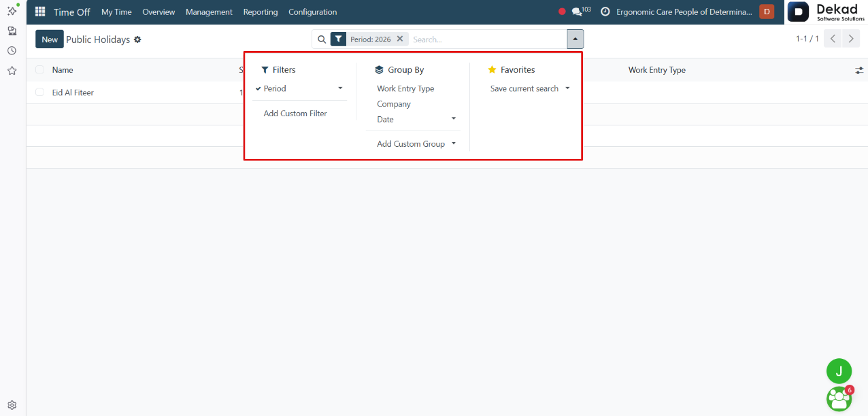Click the green J avatar bubble

point(839,371)
